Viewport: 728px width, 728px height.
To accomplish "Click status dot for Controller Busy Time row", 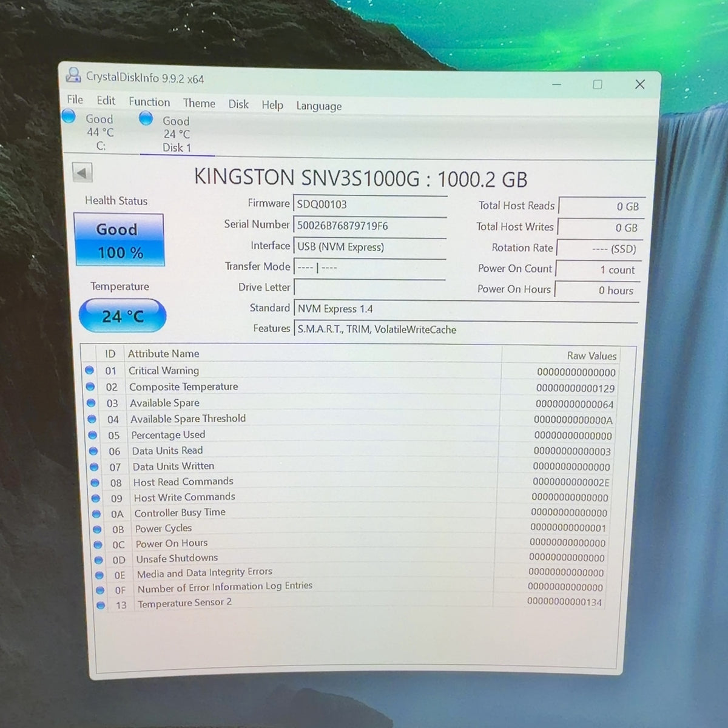I will tap(96, 513).
